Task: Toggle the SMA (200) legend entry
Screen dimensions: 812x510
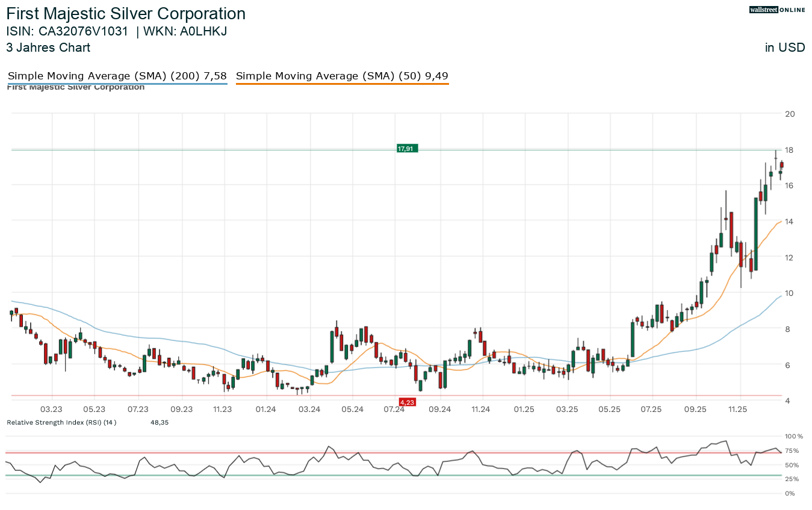Action: point(117,76)
